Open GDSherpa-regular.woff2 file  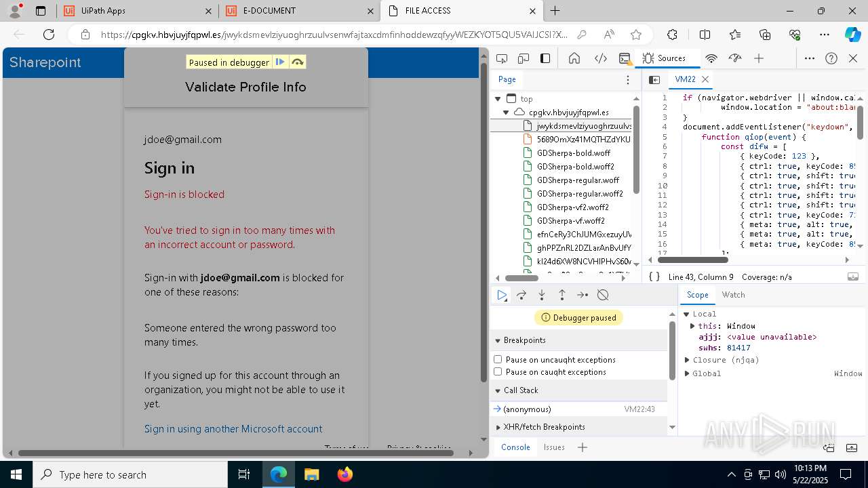click(x=580, y=194)
